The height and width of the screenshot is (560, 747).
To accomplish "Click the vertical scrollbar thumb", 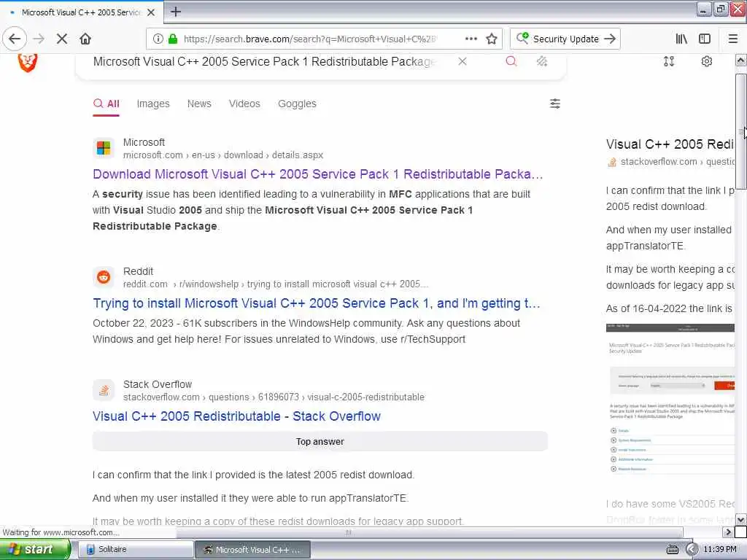I will (x=740, y=131).
